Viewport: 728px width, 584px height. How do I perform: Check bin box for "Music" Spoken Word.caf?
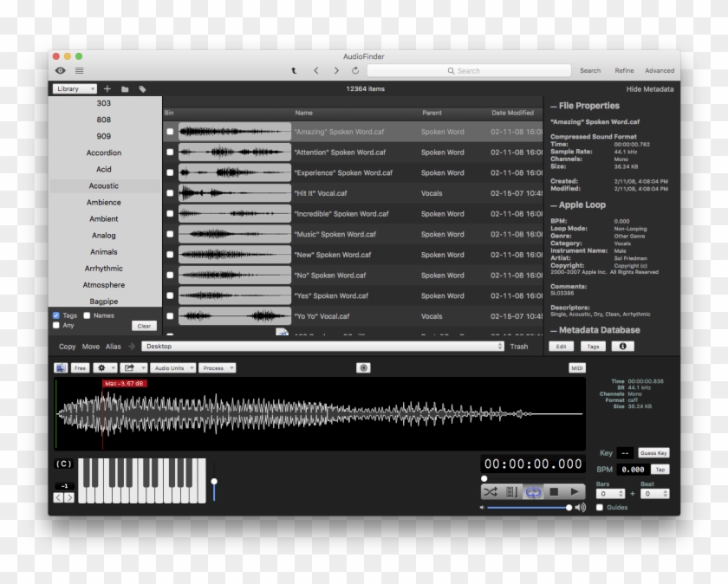(x=170, y=234)
